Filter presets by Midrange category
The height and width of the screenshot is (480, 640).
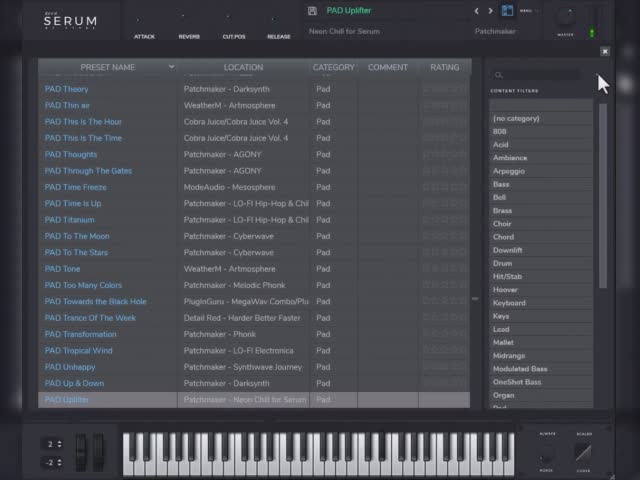tap(541, 356)
